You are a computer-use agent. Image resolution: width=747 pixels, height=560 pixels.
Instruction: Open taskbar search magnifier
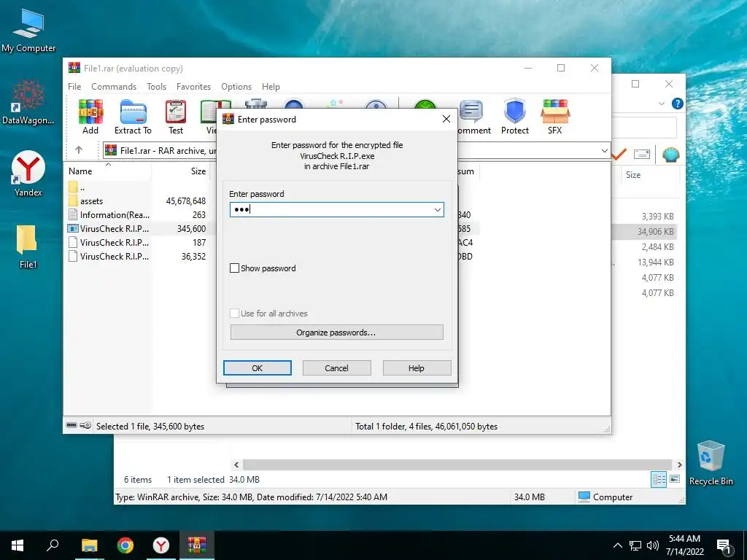(53, 545)
